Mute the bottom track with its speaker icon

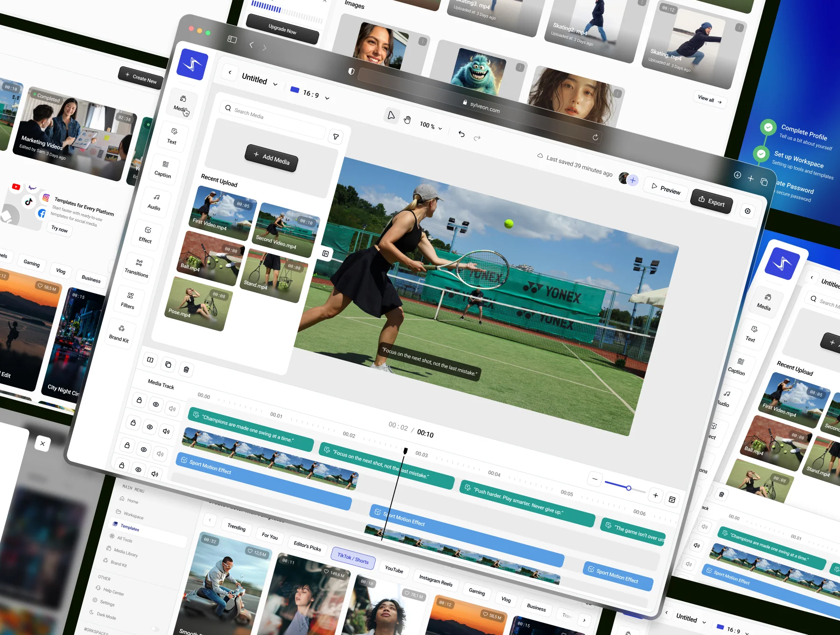(154, 474)
